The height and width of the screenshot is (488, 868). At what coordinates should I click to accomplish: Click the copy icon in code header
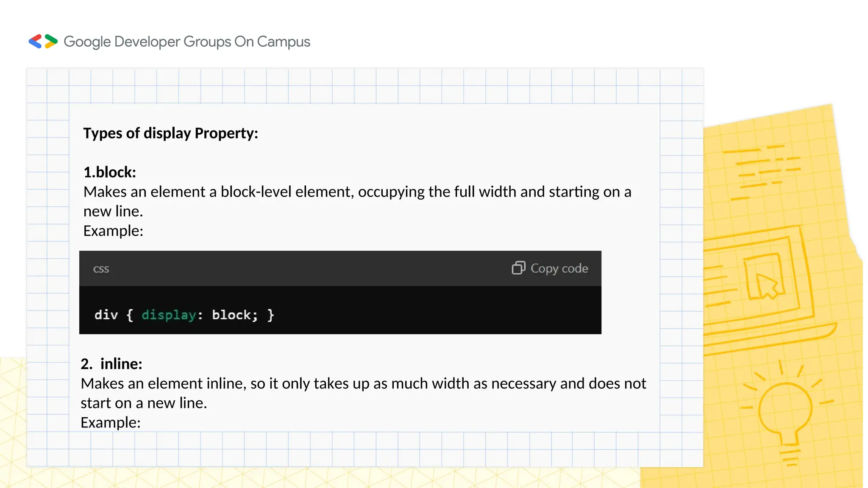click(518, 268)
